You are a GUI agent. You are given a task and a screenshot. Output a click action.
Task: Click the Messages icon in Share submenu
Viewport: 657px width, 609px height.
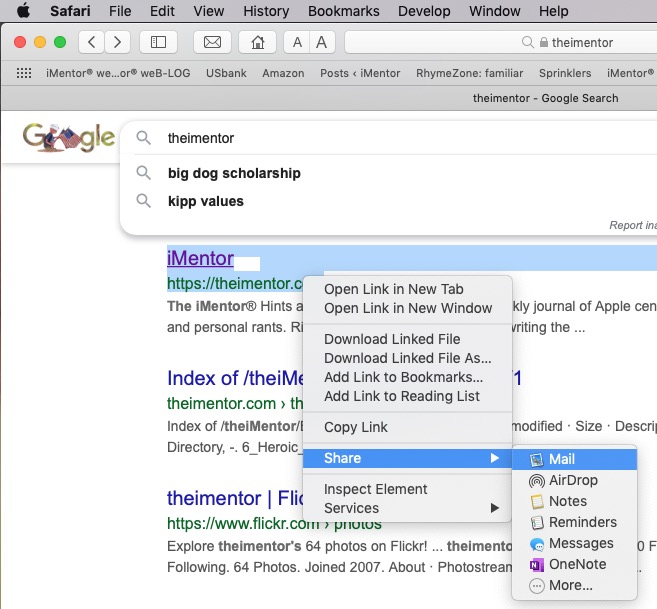(537, 544)
